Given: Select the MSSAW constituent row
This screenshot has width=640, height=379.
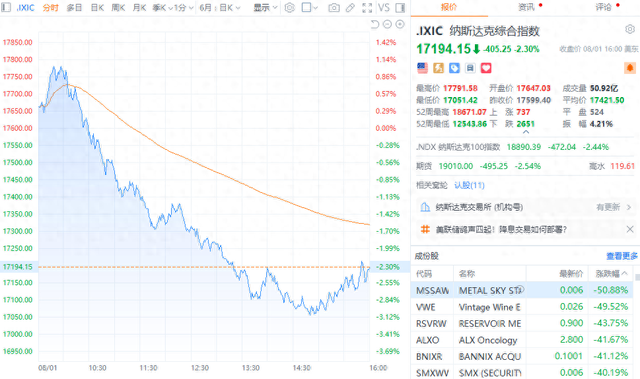Looking at the screenshot, I should coord(522,290).
